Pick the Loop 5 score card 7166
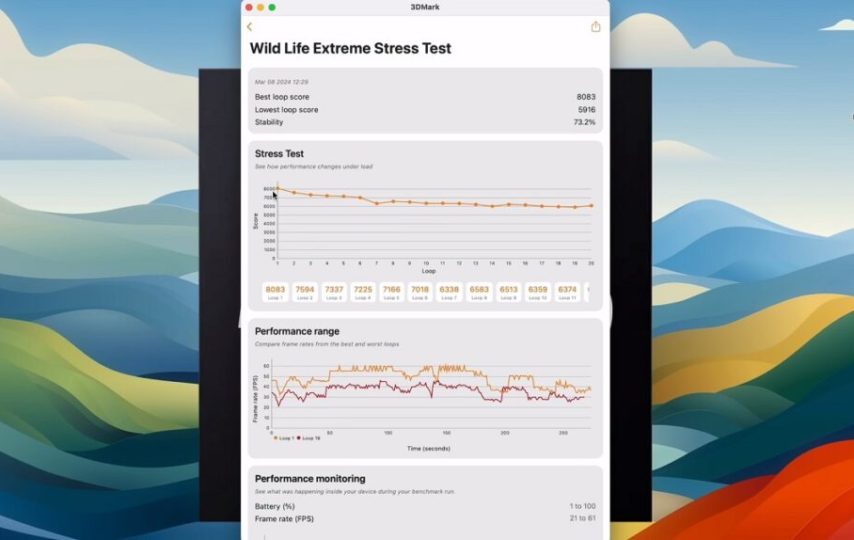Viewport: 854px width, 540px height. 391,291
